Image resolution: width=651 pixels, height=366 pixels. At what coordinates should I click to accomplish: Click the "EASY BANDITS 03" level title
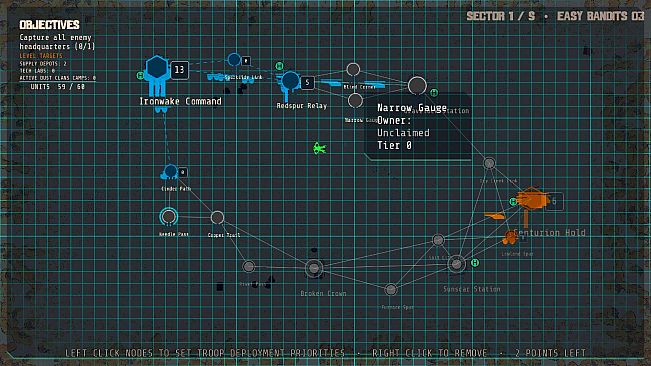(600, 16)
